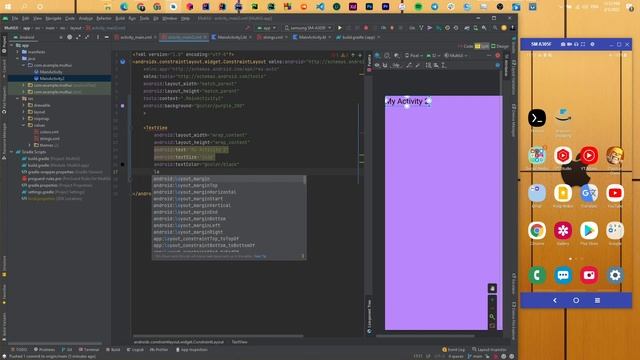The image size is (640, 360).
Task: Open the Refactor menu
Action: pos(104,18)
